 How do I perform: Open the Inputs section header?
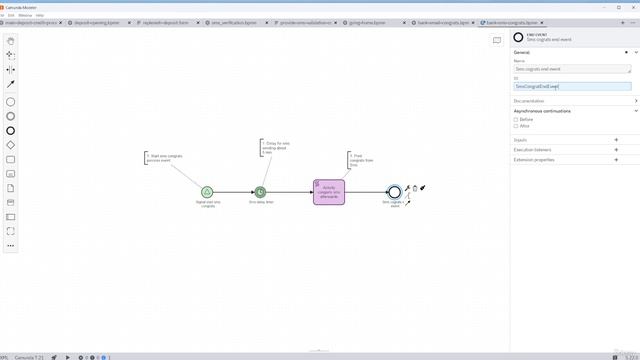click(520, 140)
